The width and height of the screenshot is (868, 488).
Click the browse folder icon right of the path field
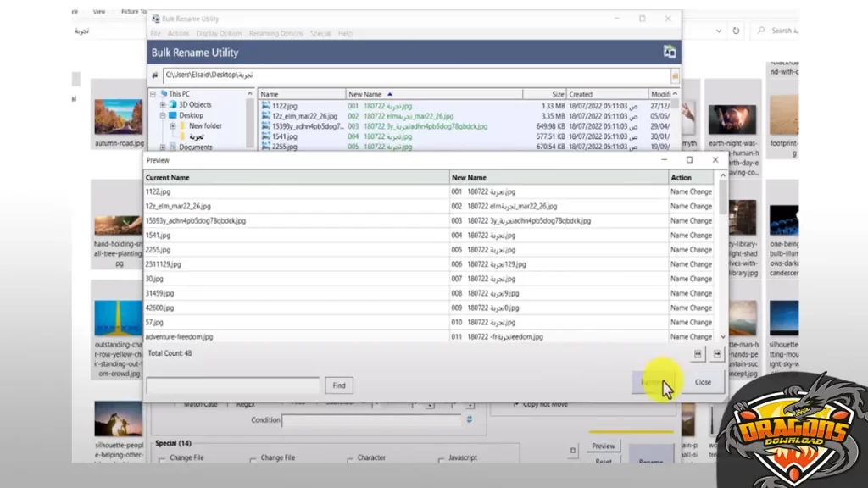point(675,75)
